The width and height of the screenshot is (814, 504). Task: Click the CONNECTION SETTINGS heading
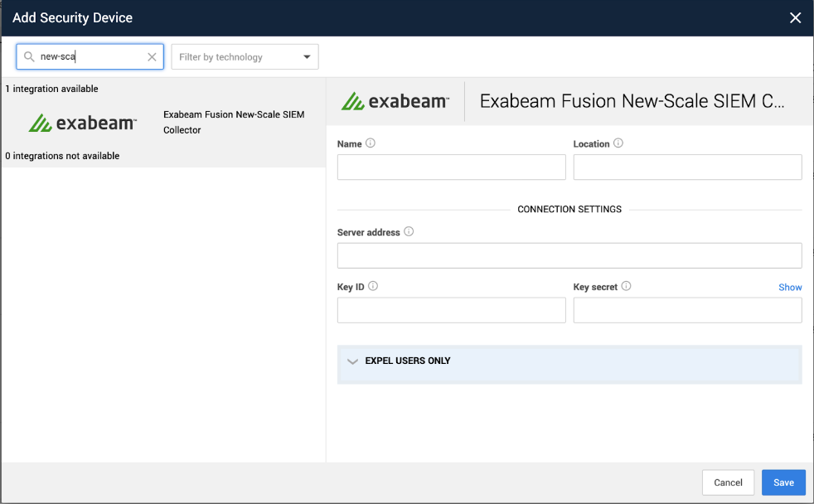569,209
